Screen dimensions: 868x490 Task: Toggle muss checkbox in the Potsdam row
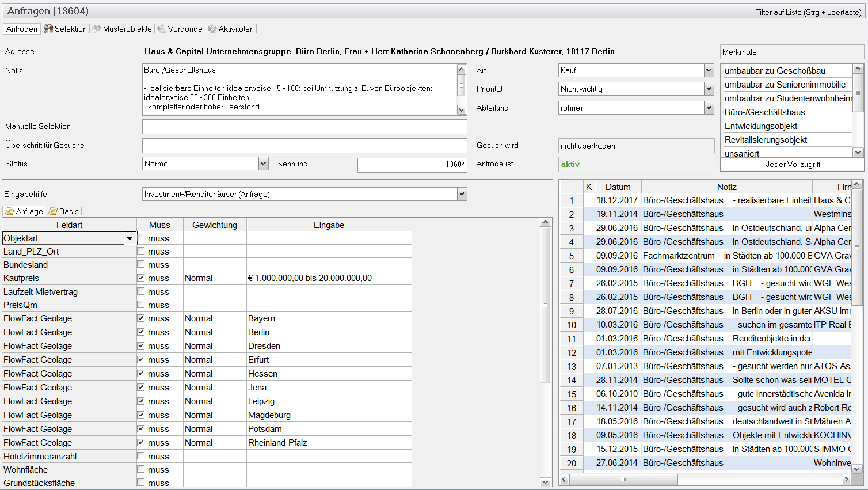pos(141,428)
